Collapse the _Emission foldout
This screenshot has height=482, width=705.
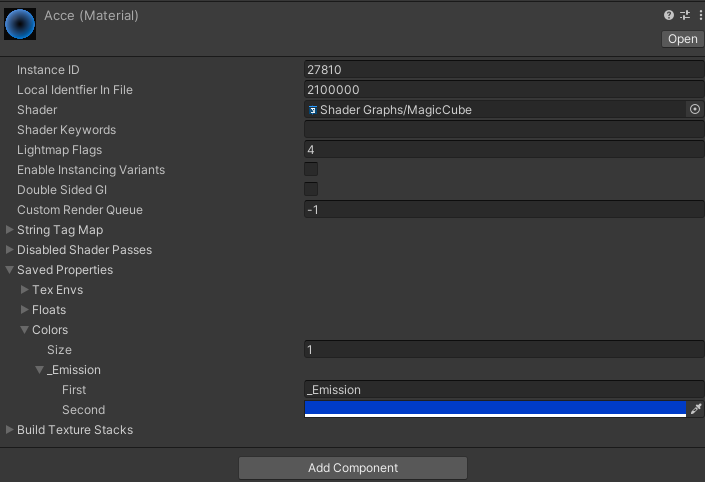pos(40,370)
